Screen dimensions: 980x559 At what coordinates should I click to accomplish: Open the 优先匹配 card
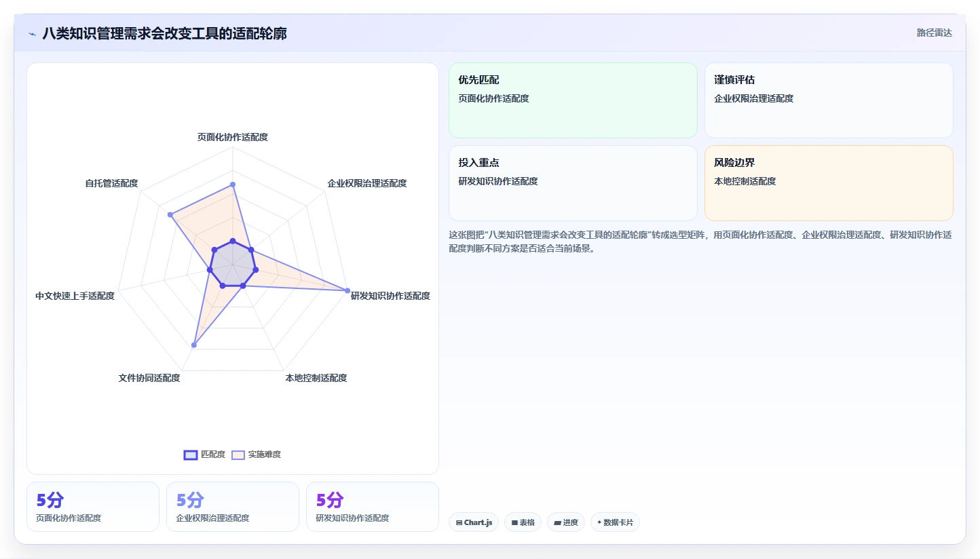(x=573, y=100)
